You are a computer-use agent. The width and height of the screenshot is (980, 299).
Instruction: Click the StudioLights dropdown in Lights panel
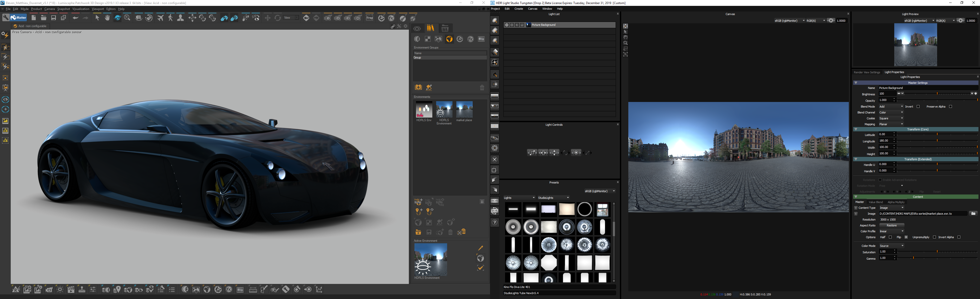[548, 198]
